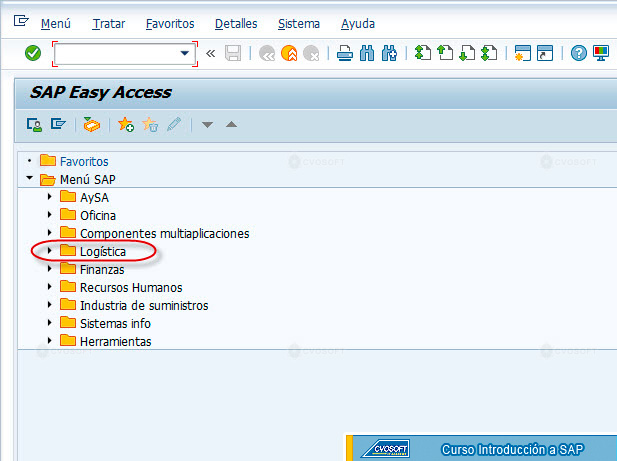Click the SAP Business Workplace icon
Screen dimensions: 617x461
click(92, 125)
